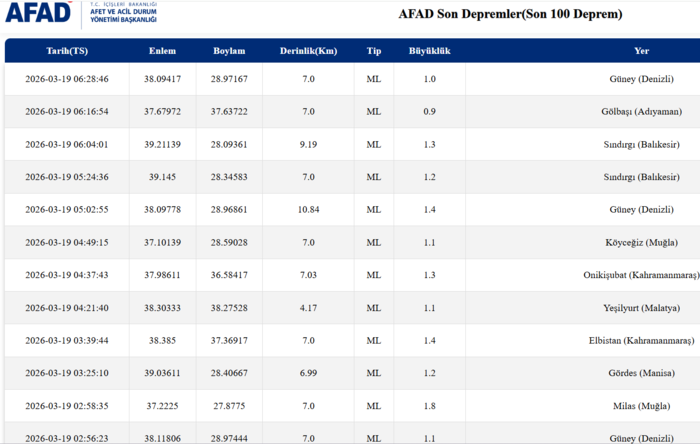This screenshot has height=444, width=700.
Task: Click longitude value 28.09361
Action: 229,145
